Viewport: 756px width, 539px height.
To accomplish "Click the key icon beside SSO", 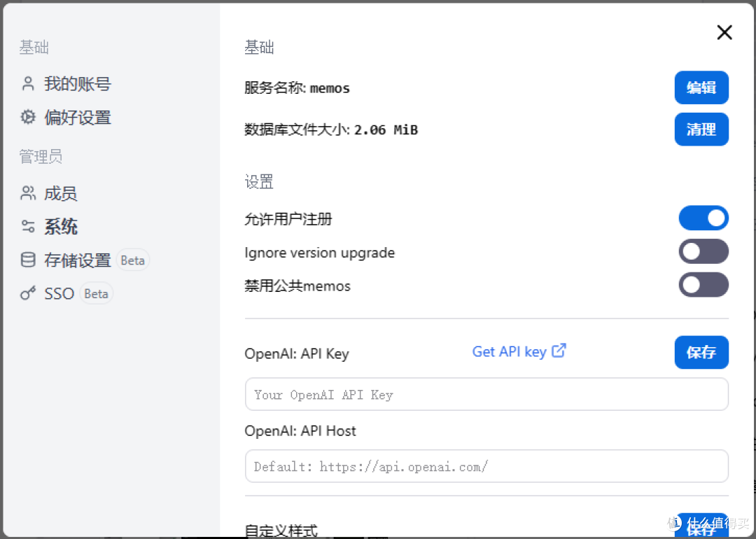I will click(28, 294).
